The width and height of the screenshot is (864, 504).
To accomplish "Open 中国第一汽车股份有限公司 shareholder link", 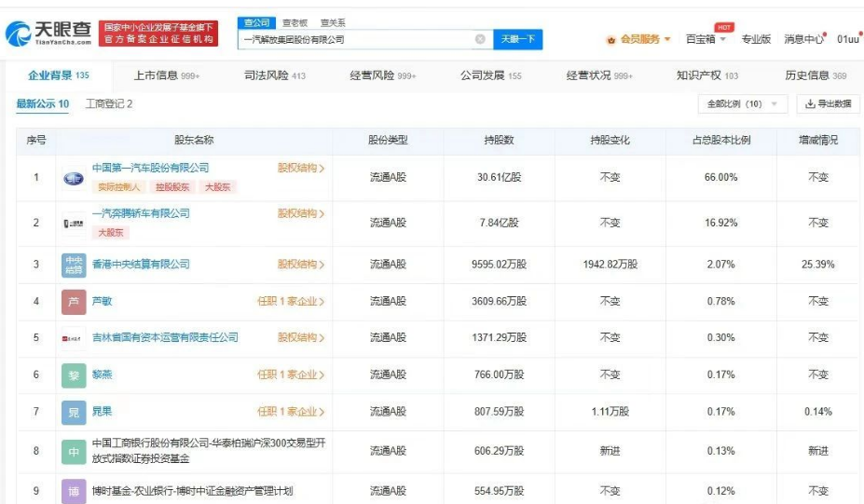I will tap(150, 168).
